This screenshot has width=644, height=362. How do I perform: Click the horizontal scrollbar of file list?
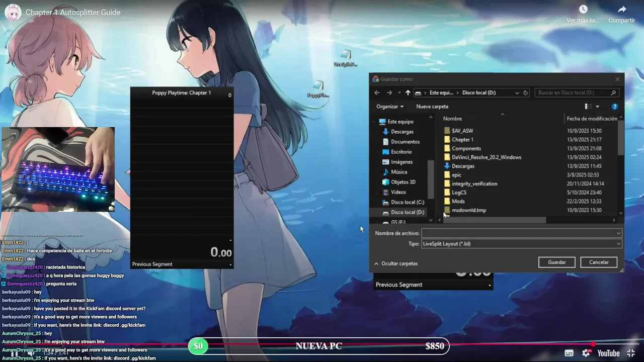click(x=495, y=220)
